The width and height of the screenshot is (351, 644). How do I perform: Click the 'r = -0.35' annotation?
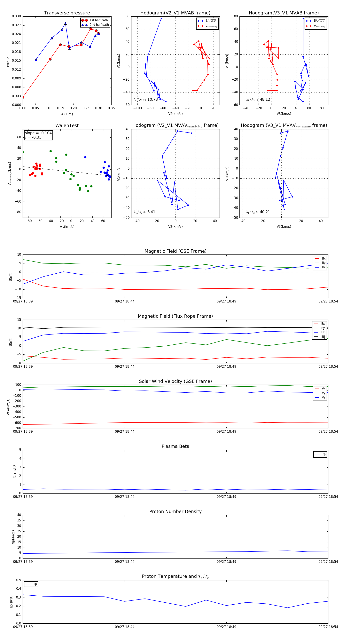[x=33, y=137]
